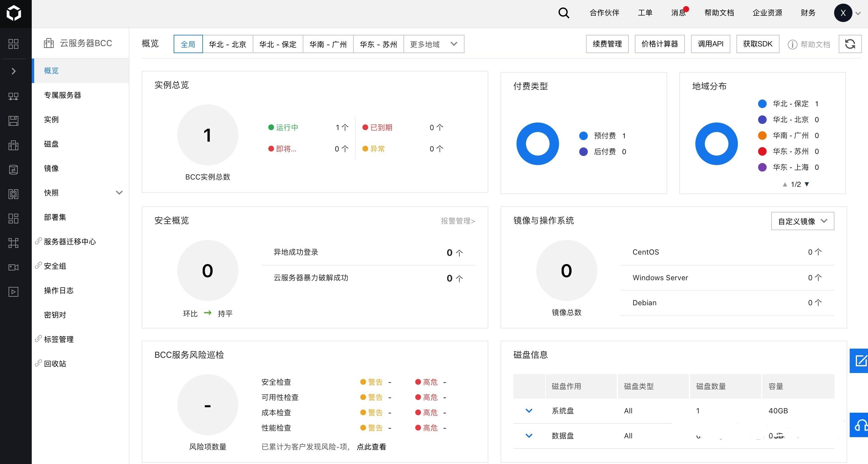Select the 华南 - 广州 region tab
This screenshot has width=868, height=464.
[328, 44]
